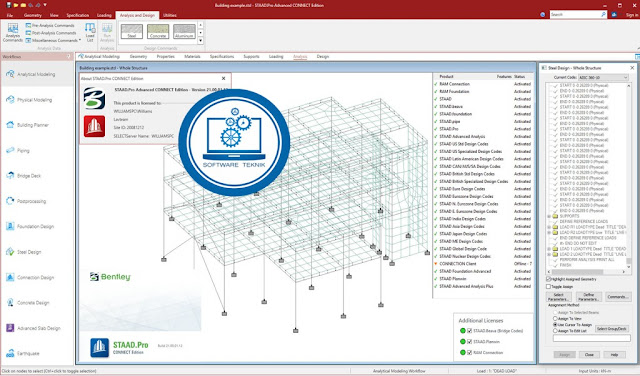
Task: Open the Analytical Modeling workflow
Action: [x=31, y=74]
